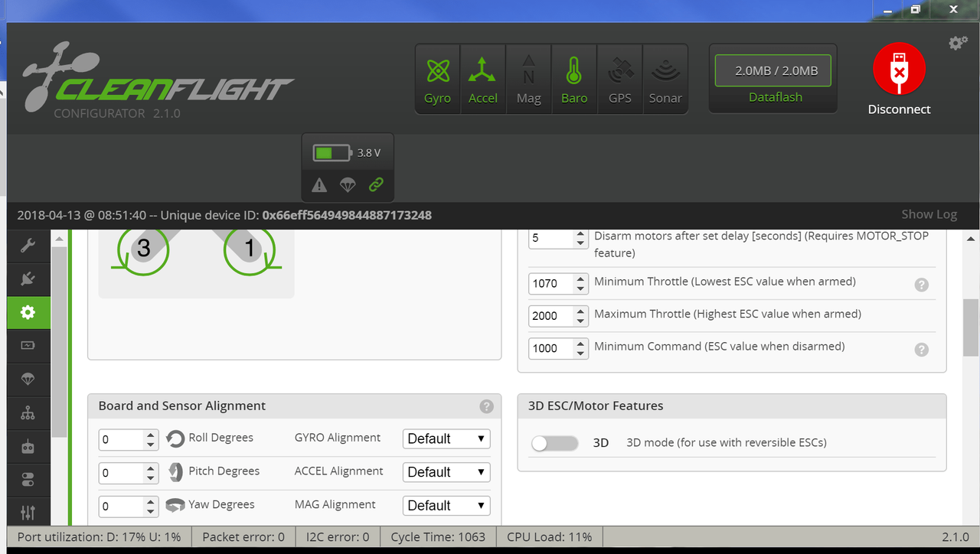The image size is (980, 554).
Task: Click the Baro sensor status icon
Action: [574, 80]
